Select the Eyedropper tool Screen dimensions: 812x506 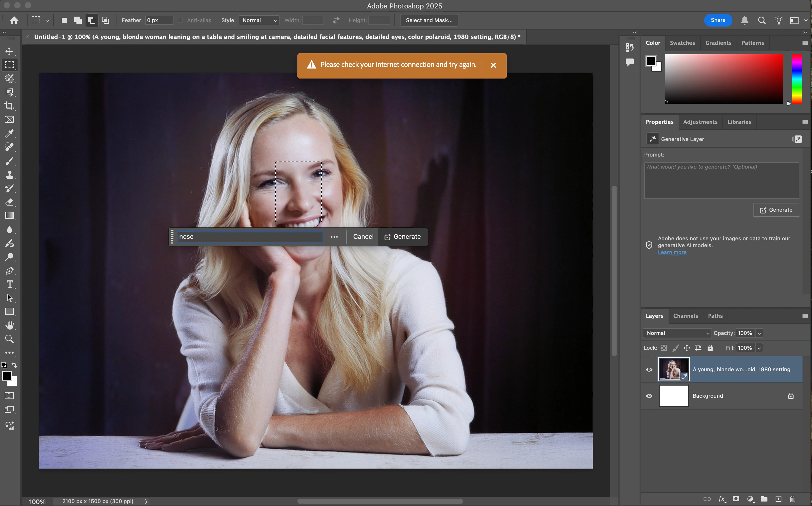pos(9,134)
